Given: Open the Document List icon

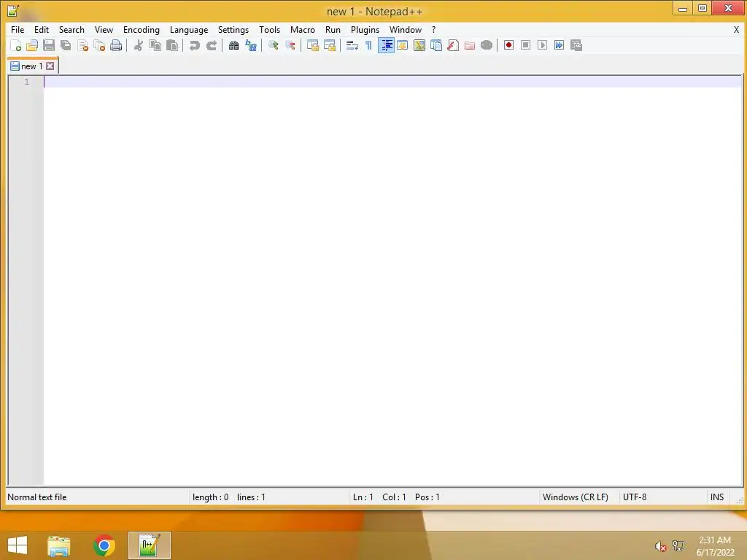Looking at the screenshot, I should tap(436, 45).
